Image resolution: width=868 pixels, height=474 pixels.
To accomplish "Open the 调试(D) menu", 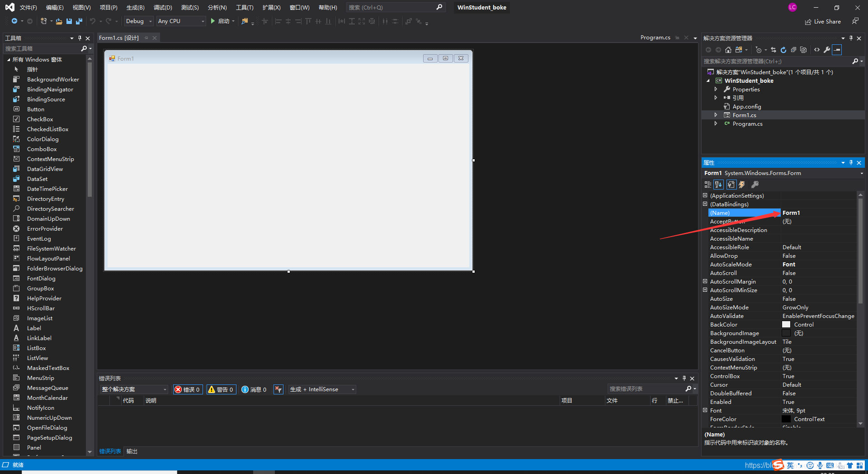I will tap(163, 7).
